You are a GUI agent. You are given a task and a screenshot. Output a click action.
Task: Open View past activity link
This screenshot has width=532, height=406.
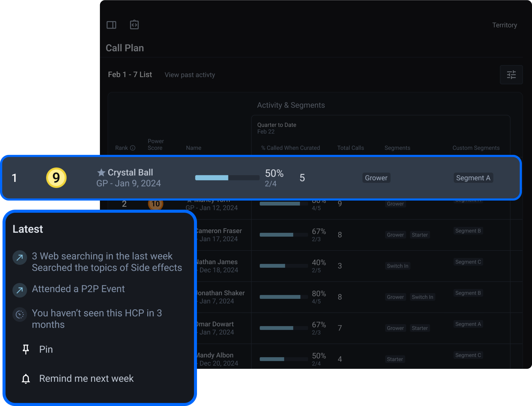pyautogui.click(x=190, y=75)
